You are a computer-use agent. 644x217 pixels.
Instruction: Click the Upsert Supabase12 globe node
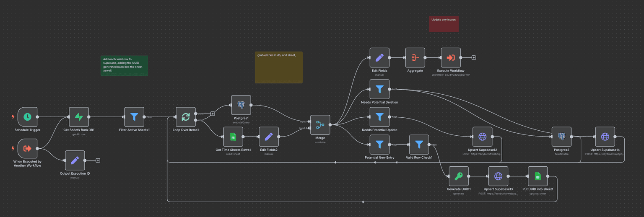pos(482,137)
